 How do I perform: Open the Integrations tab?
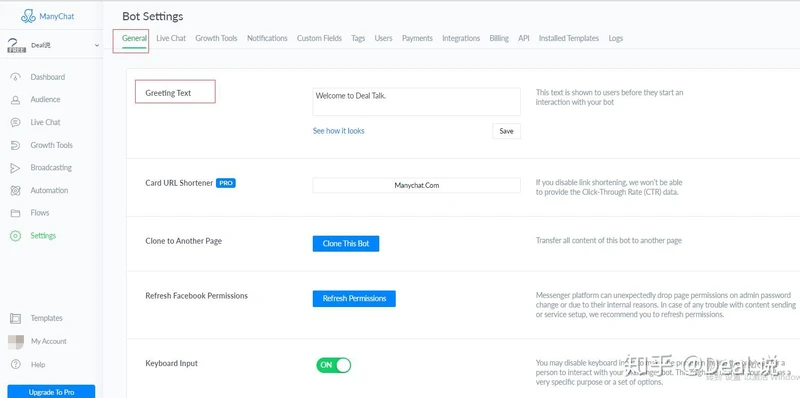[x=461, y=38]
